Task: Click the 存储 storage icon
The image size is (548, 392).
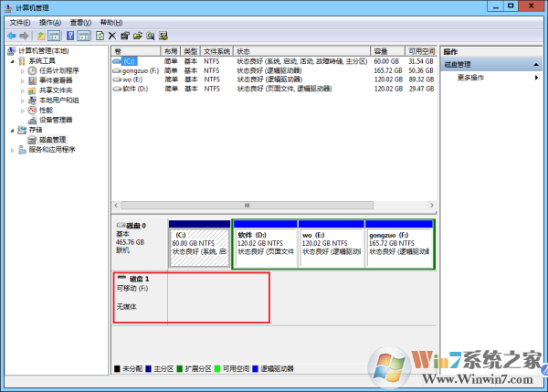Action: [x=22, y=130]
